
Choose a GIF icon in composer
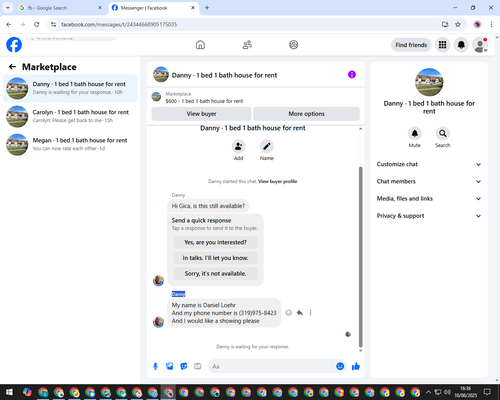198,366
